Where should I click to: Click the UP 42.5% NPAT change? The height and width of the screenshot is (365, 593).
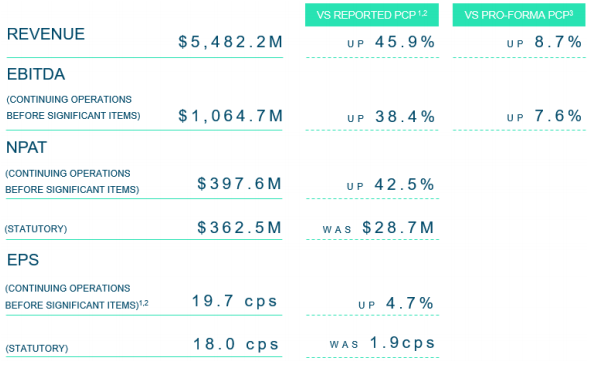391,185
